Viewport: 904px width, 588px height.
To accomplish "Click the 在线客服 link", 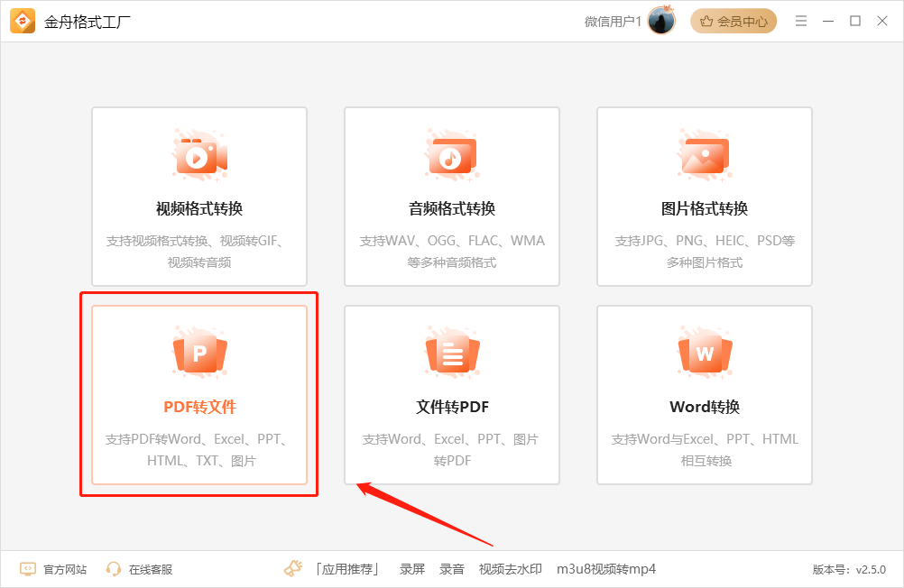I will point(151,570).
